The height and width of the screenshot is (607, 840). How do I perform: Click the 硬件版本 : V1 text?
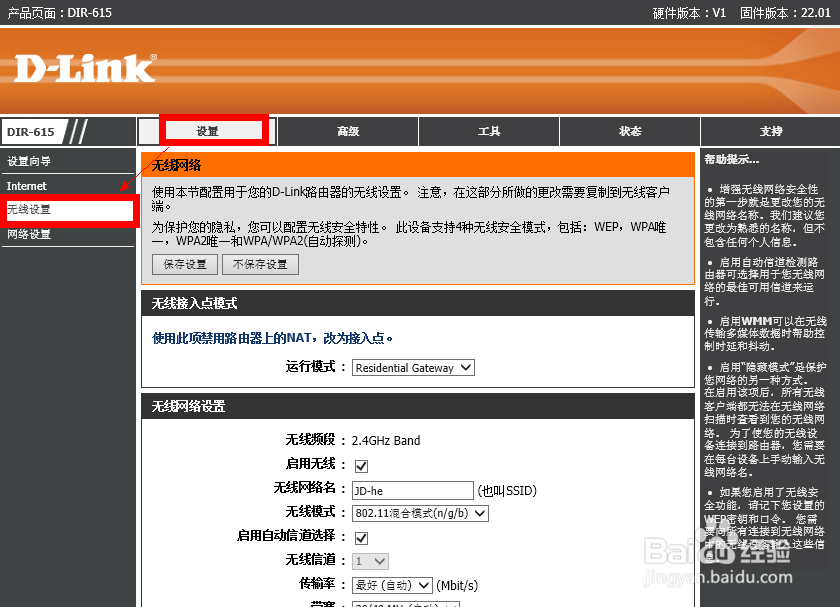pyautogui.click(x=689, y=13)
